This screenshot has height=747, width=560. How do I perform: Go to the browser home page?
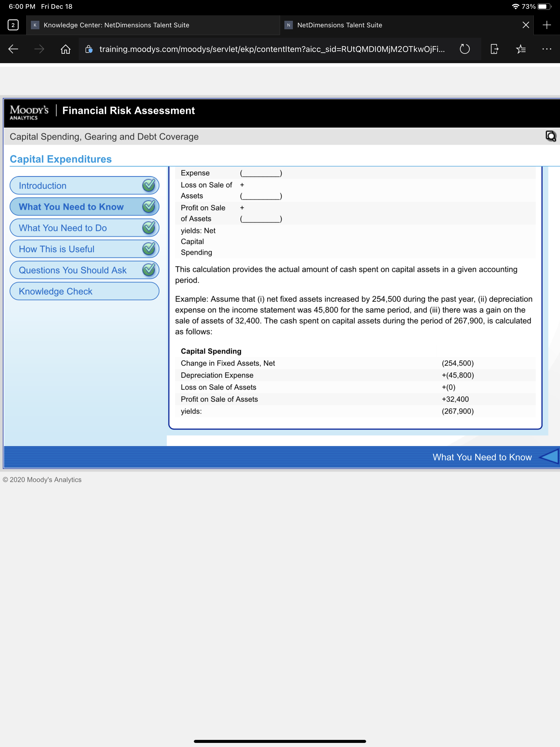pos(66,49)
